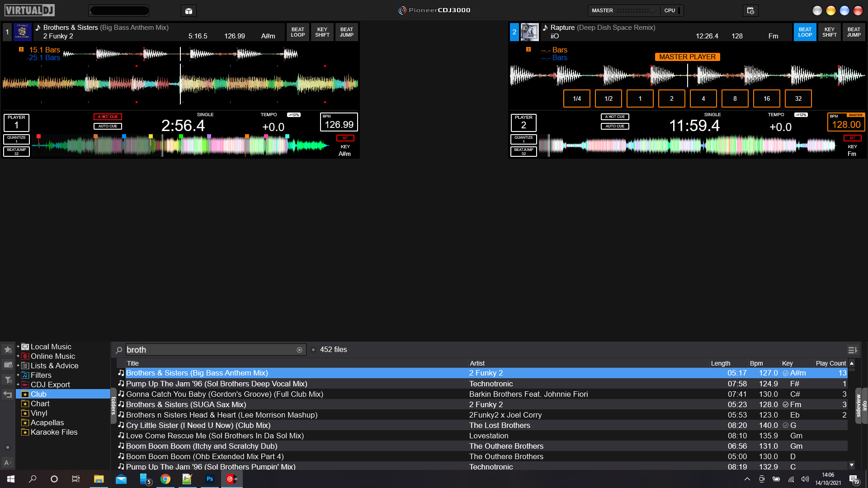Toggle deck 2 A HOT CUE
This screenshot has height=488, width=868.
[x=615, y=117]
